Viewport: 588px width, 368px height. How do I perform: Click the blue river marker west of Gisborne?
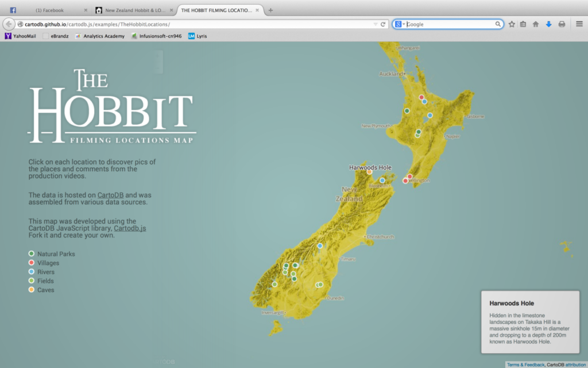pyautogui.click(x=430, y=115)
